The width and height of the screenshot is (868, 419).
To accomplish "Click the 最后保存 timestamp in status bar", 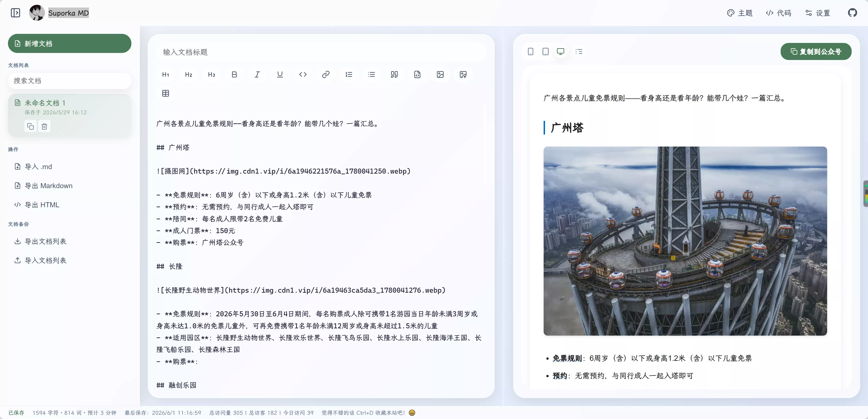I will coord(163,413).
